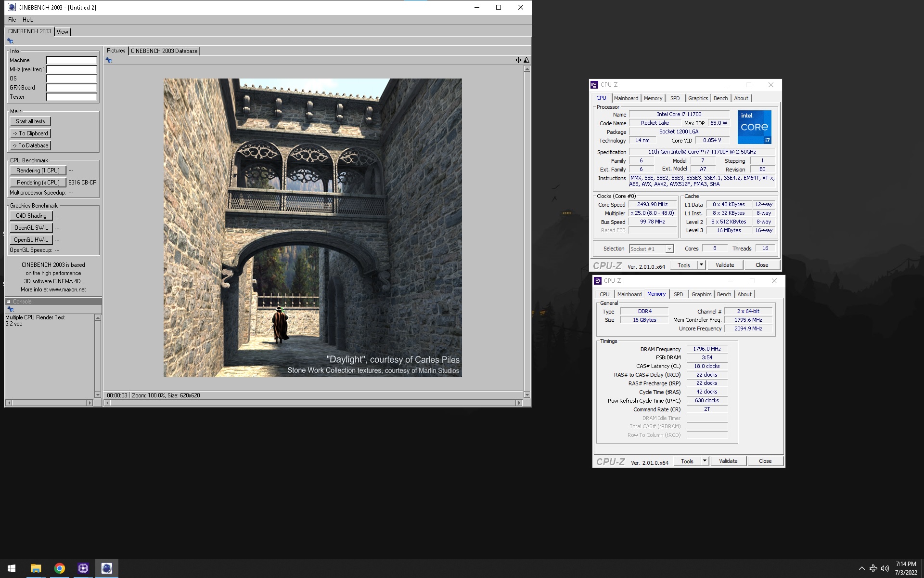
Task: Run OpenGL HW-L benchmark
Action: tap(31, 240)
